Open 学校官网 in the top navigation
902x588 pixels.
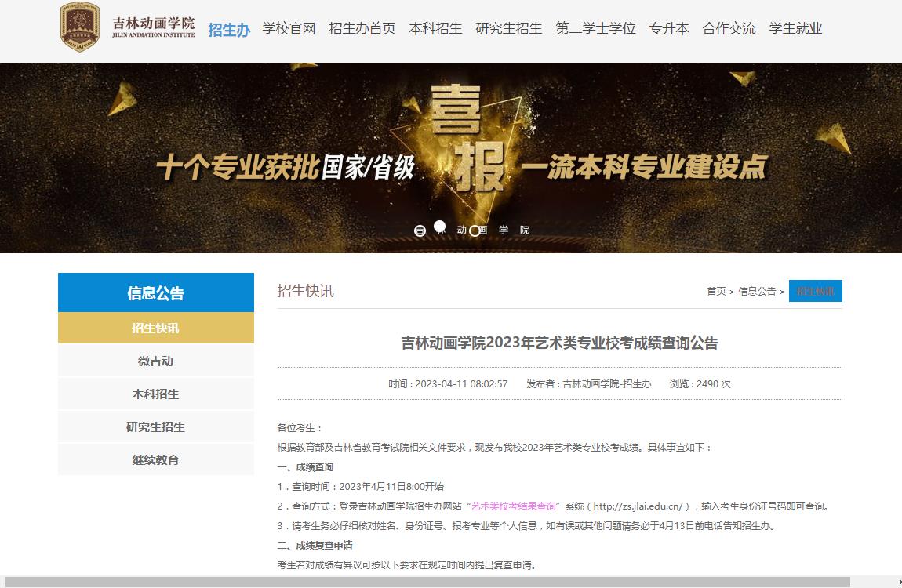289,28
